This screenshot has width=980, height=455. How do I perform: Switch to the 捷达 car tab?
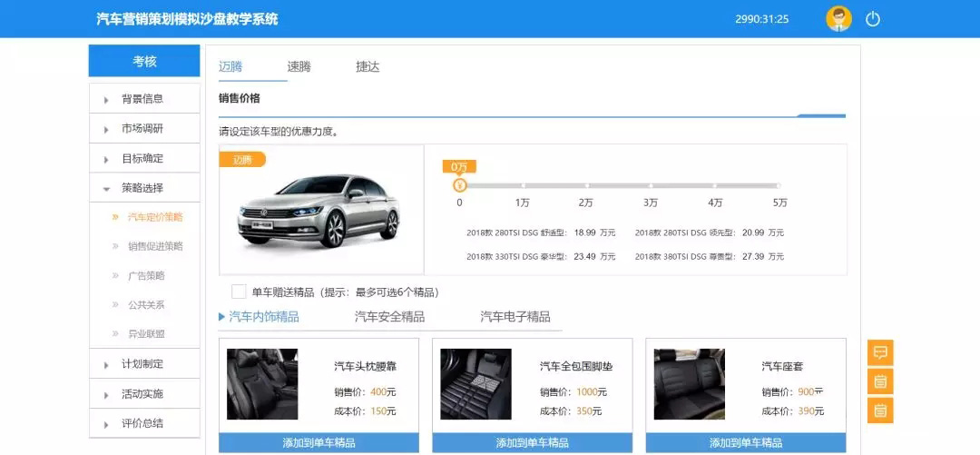click(367, 66)
